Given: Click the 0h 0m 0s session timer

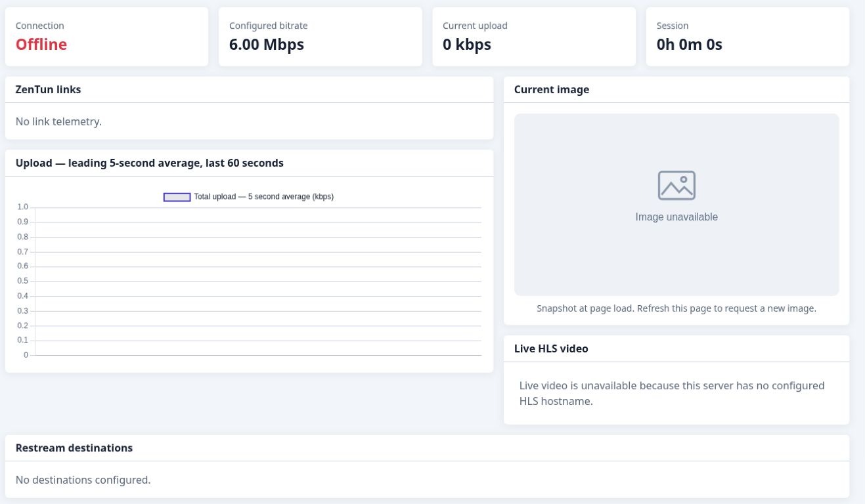Looking at the screenshot, I should [690, 45].
